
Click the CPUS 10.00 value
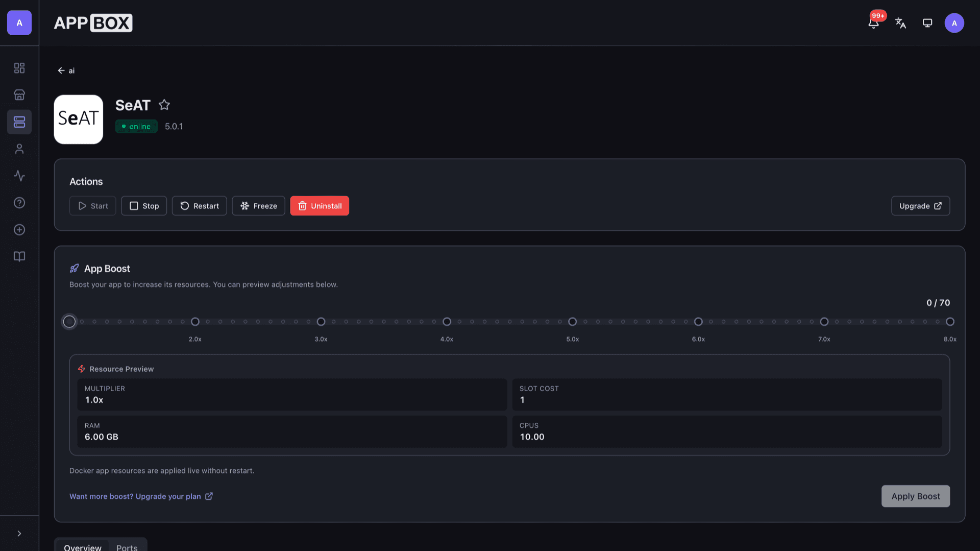click(532, 437)
